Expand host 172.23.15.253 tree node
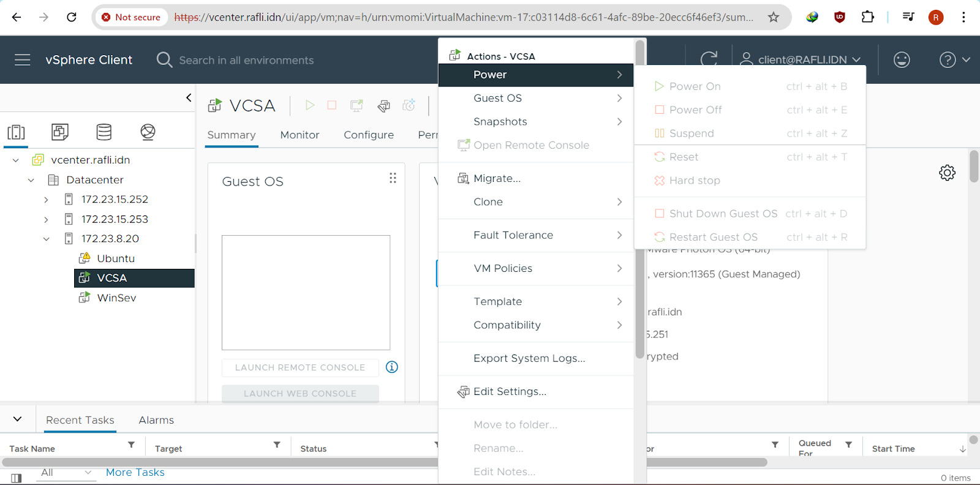 click(46, 219)
